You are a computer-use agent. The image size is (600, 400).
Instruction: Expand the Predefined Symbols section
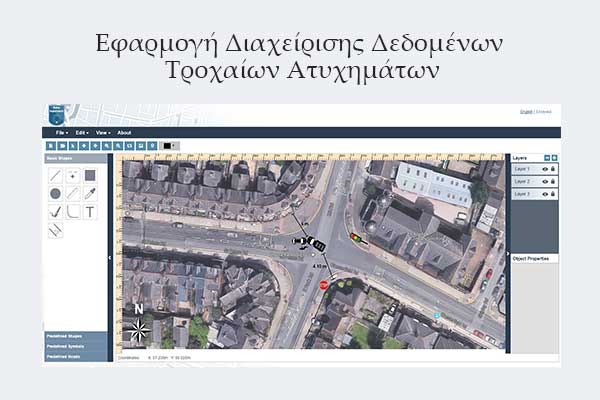coord(76,346)
